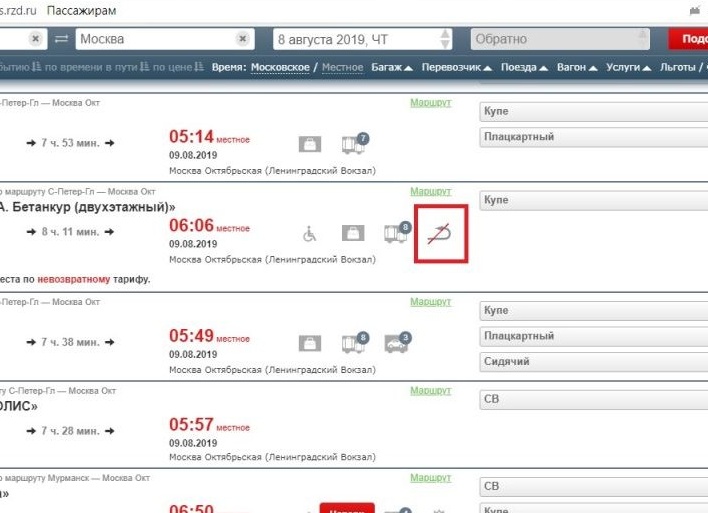Select Плацкартный class for 05:49 train
Viewport: 708px width, 513px height.
coord(593,336)
